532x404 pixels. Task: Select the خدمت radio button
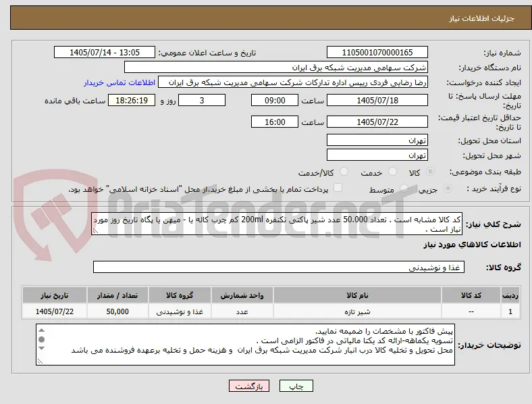tap(392, 172)
